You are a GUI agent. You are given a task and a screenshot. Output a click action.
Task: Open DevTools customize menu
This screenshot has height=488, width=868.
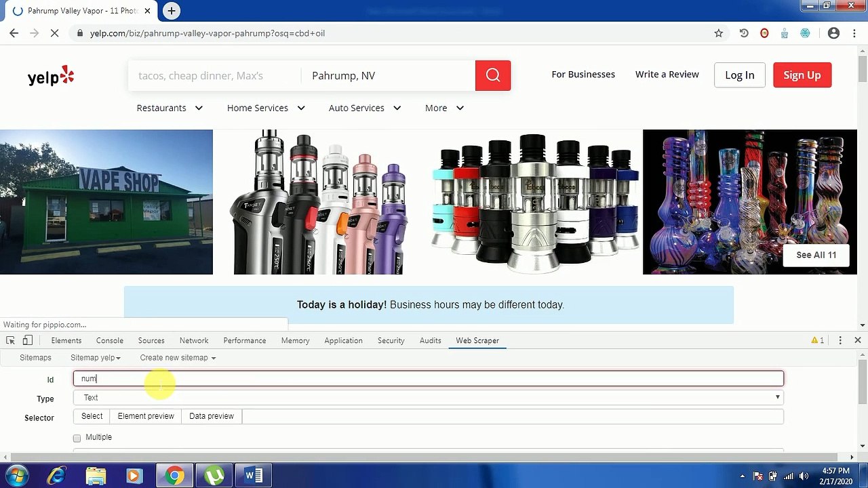(x=840, y=340)
